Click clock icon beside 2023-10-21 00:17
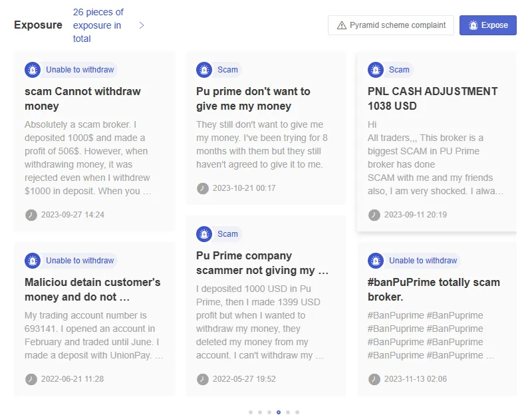 [x=203, y=188]
